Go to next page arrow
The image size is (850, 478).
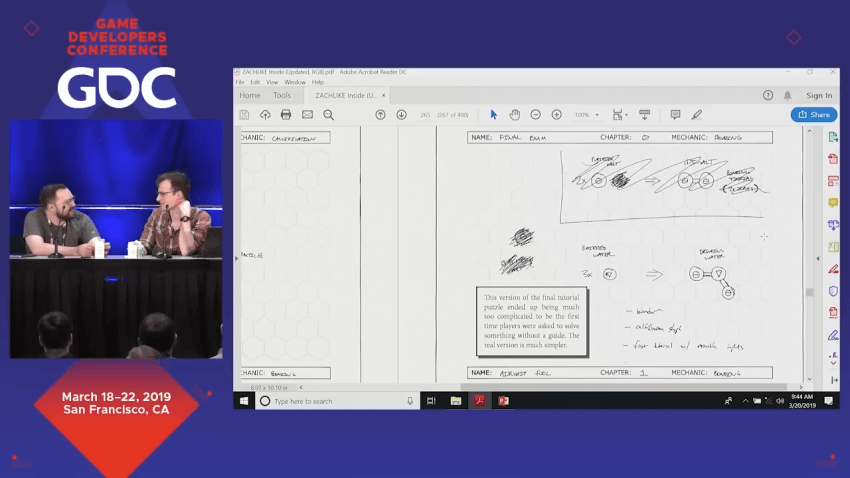pyautogui.click(x=401, y=115)
